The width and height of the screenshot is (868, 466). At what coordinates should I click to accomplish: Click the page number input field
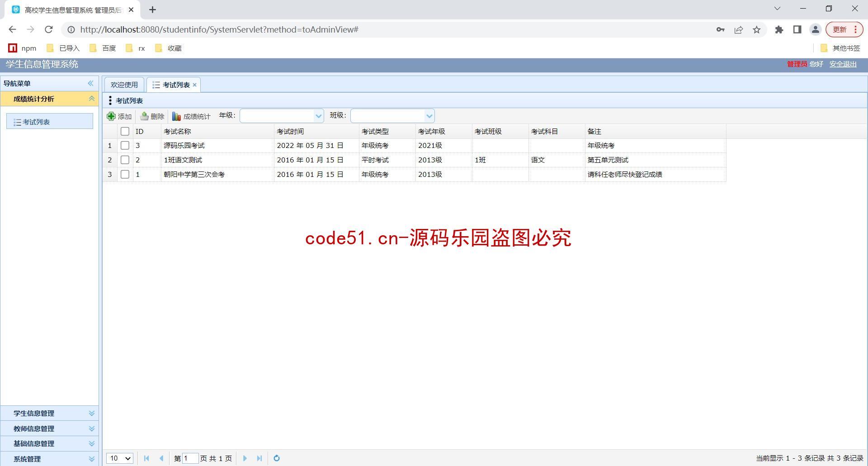point(190,458)
